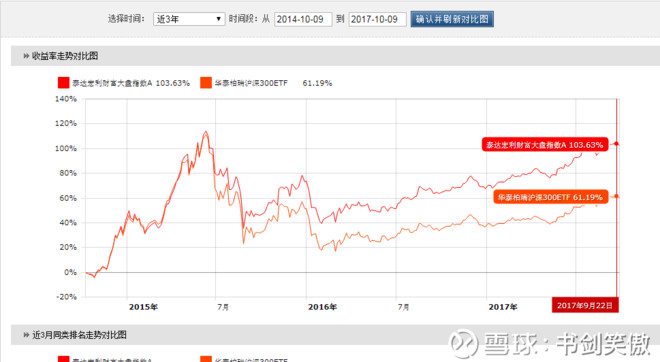Click the 确认并刷新对比图 button
The image size is (660, 362).
point(452,19)
